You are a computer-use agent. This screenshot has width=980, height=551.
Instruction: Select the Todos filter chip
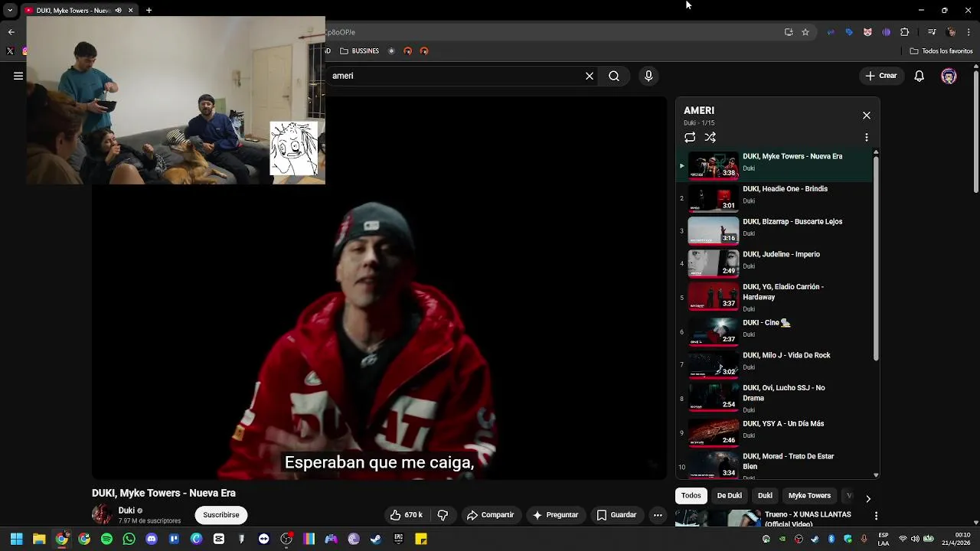691,496
